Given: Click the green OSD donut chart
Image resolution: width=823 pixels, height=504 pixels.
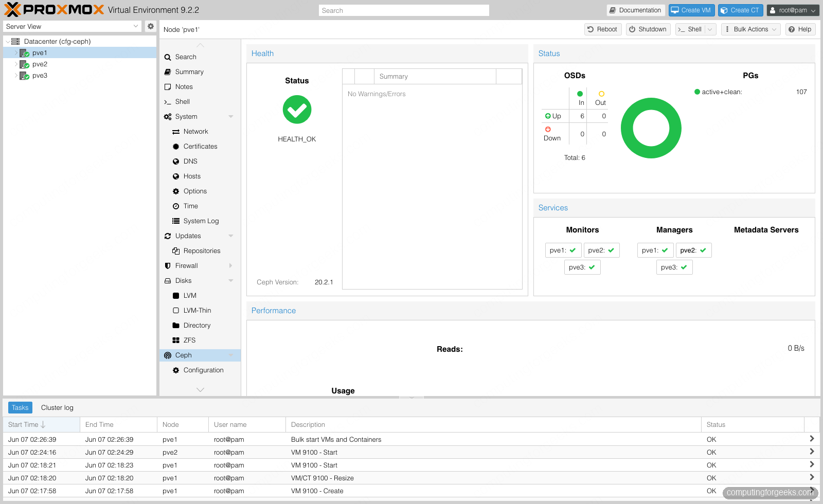Looking at the screenshot, I should [x=651, y=128].
